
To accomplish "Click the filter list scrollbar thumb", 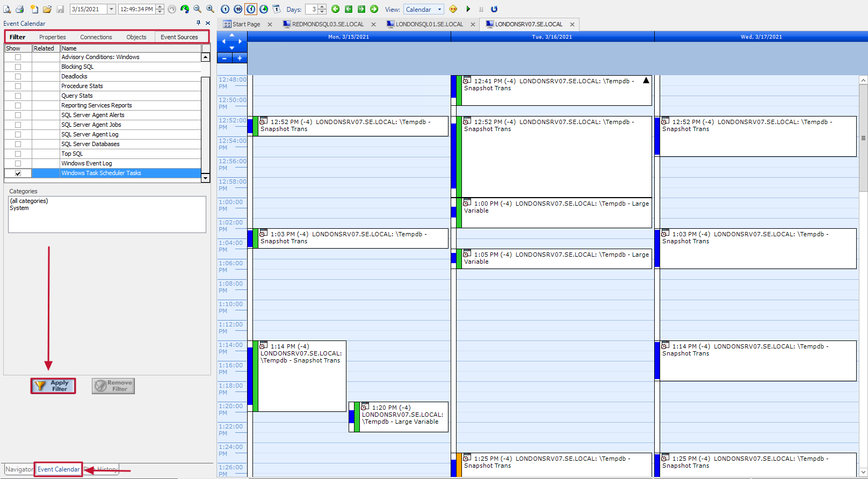I will (205, 125).
